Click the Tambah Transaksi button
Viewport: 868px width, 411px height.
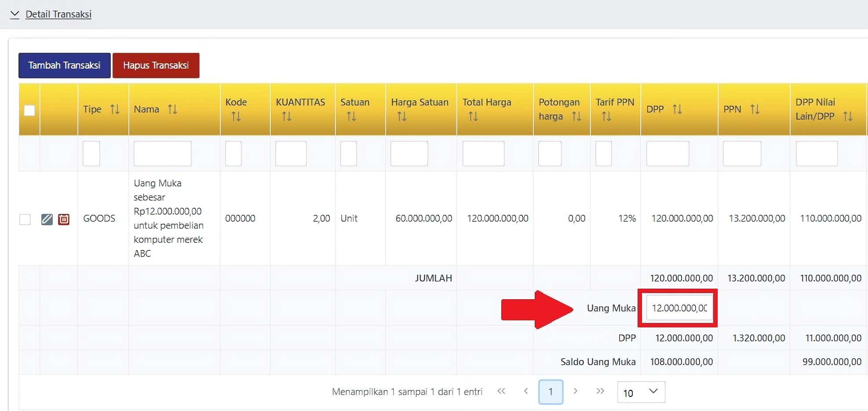coord(65,66)
